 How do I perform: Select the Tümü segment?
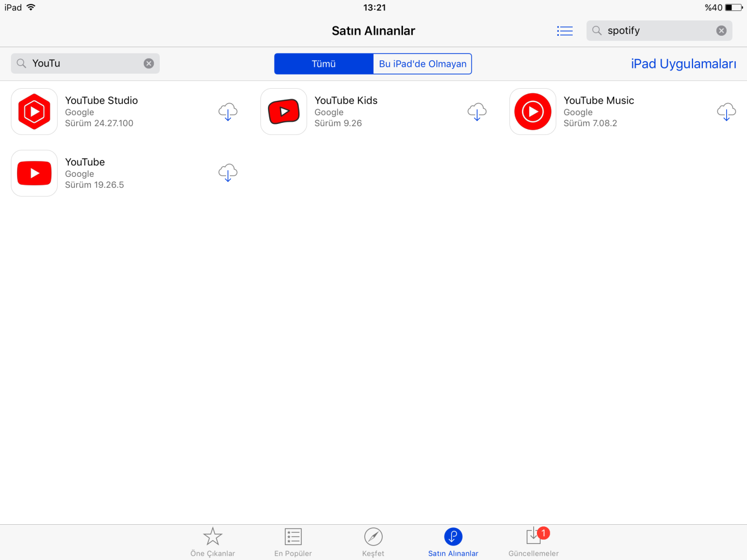pyautogui.click(x=324, y=64)
